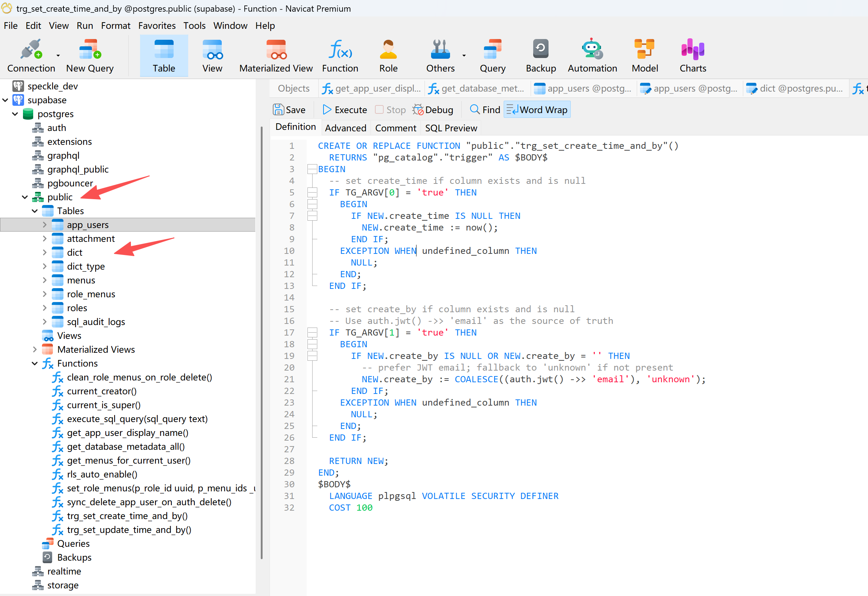Save the function definition
Image resolution: width=868 pixels, height=596 pixels.
click(290, 109)
